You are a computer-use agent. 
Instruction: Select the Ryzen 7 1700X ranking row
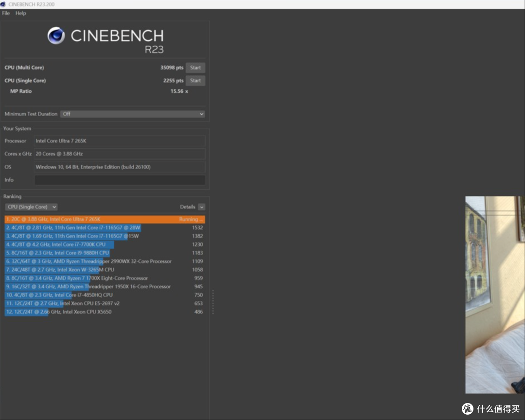coord(105,278)
